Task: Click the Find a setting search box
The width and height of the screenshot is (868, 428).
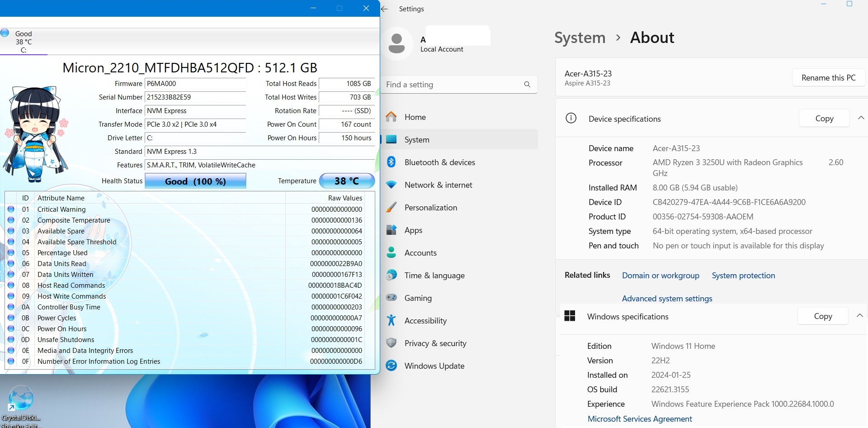Action: coord(459,85)
